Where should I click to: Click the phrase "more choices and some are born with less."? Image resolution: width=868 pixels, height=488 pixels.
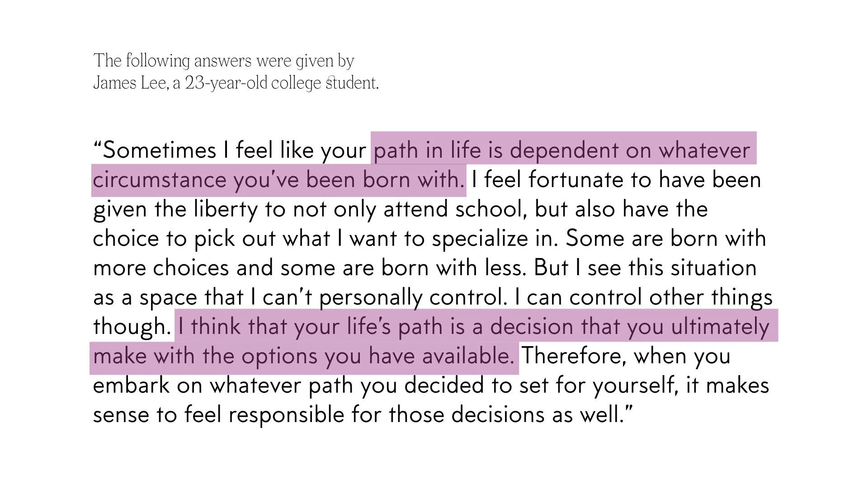coord(310,268)
